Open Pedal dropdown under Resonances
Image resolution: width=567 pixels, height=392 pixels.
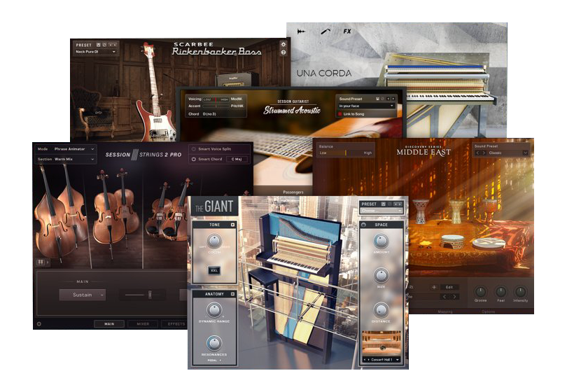pos(214,360)
